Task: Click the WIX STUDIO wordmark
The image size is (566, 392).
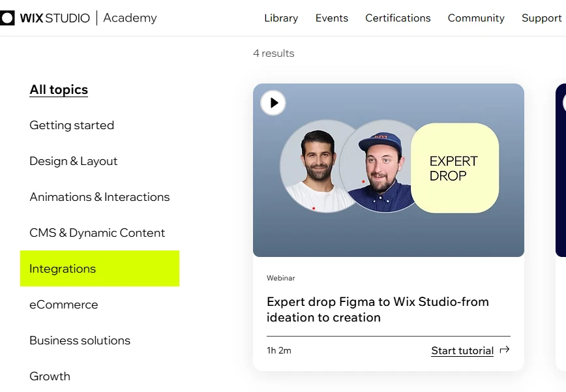Action: click(x=55, y=18)
